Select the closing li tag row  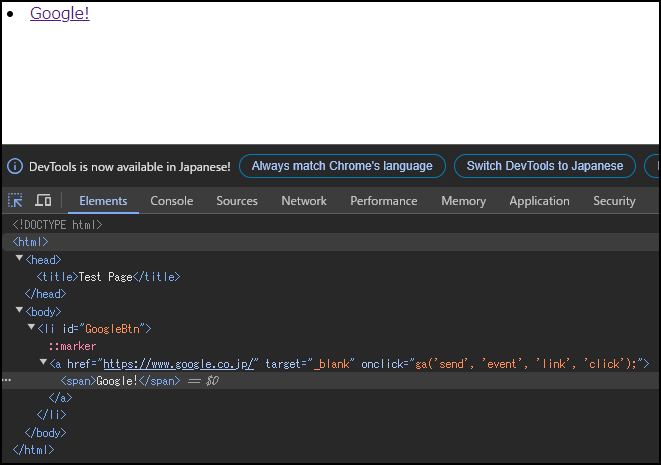pyautogui.click(x=51, y=415)
